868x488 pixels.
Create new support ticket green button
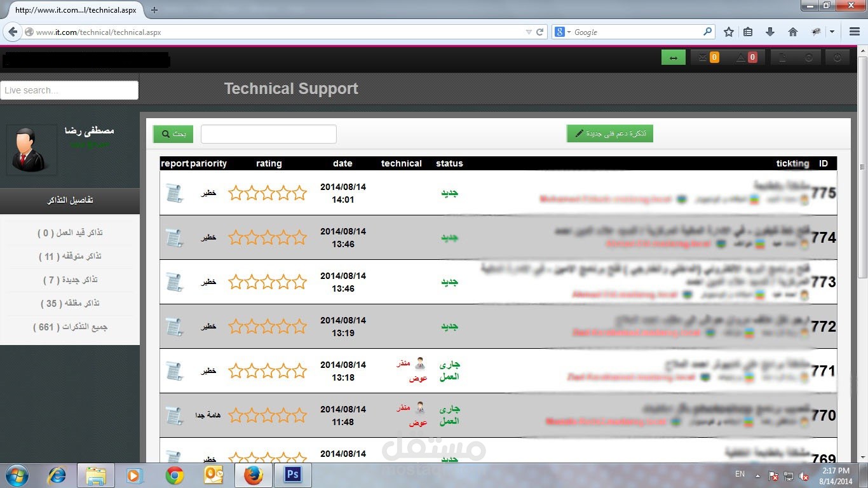tap(610, 133)
